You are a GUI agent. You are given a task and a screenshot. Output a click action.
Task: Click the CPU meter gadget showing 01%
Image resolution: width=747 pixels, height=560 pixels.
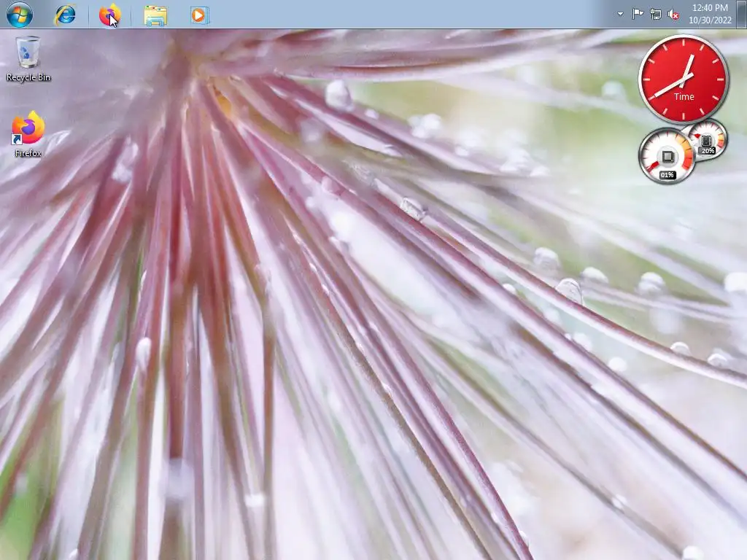point(667,156)
